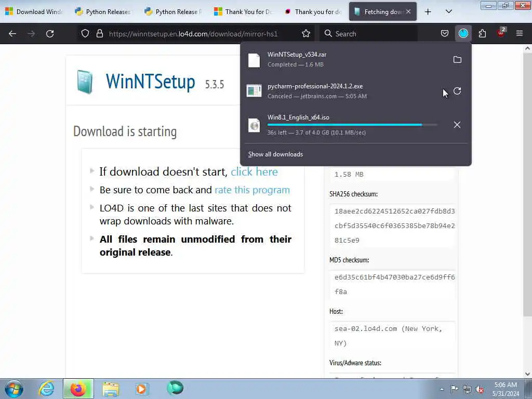Open the Windows Start menu
Image resolution: width=532 pixels, height=399 pixels.
pos(14,389)
